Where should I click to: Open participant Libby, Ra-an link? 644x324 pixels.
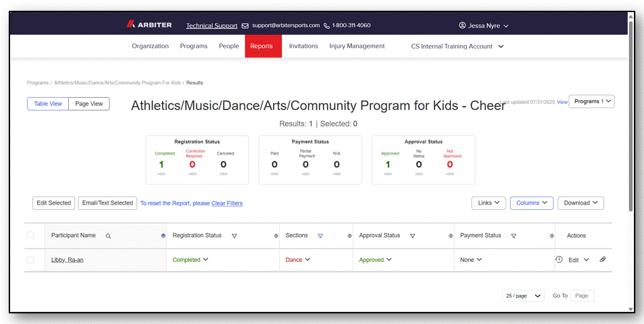coord(67,260)
